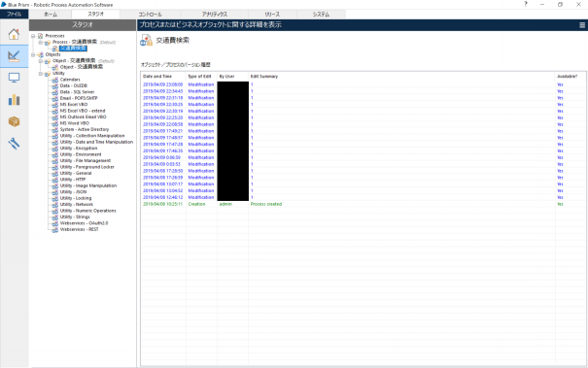Screen dimensions: 588x368
Task: Sort by By User column header
Action: [x=232, y=77]
